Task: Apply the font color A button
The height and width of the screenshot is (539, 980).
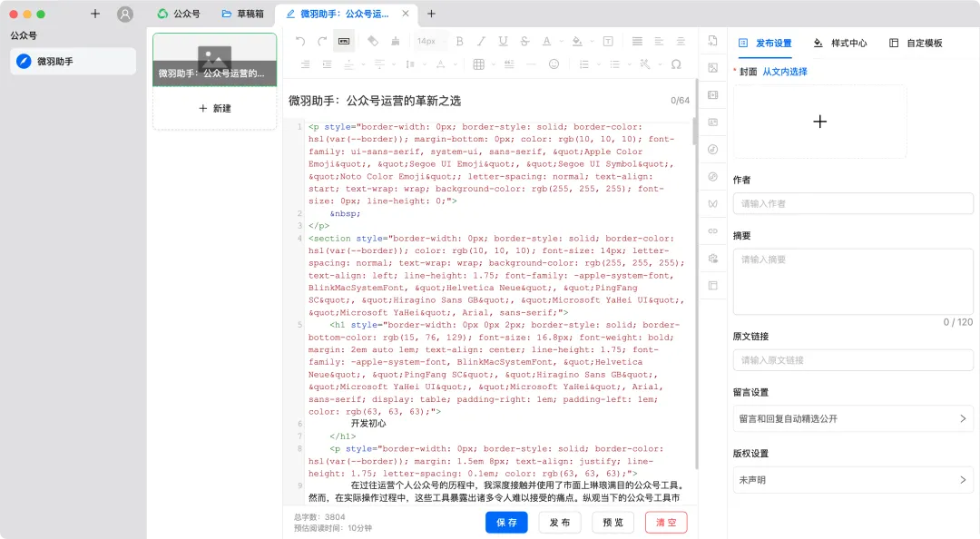Action: (547, 41)
